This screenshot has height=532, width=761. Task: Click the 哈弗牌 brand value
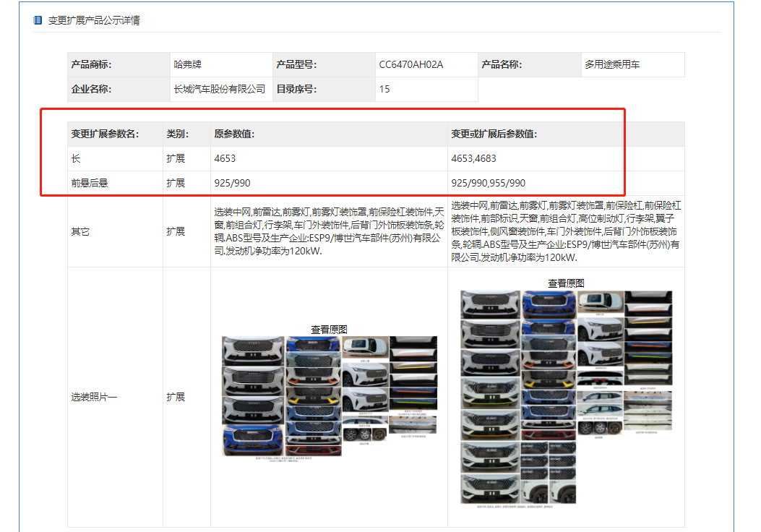(x=188, y=64)
